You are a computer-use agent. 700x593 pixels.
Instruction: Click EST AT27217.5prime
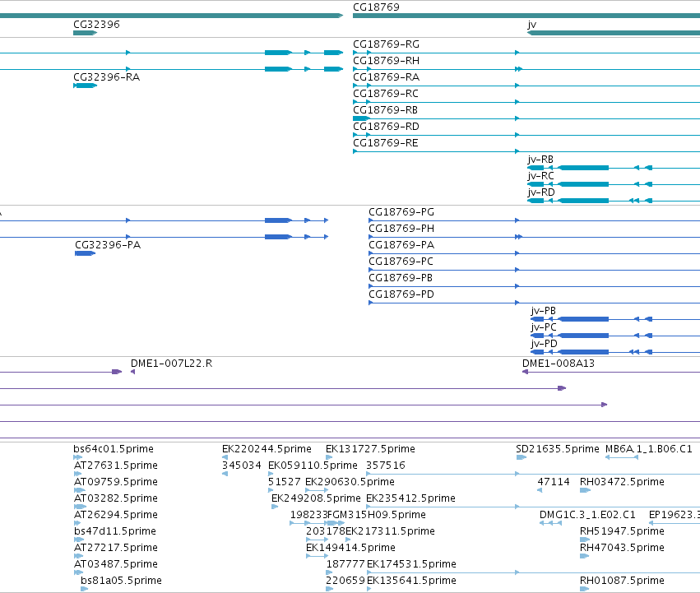tap(116, 548)
